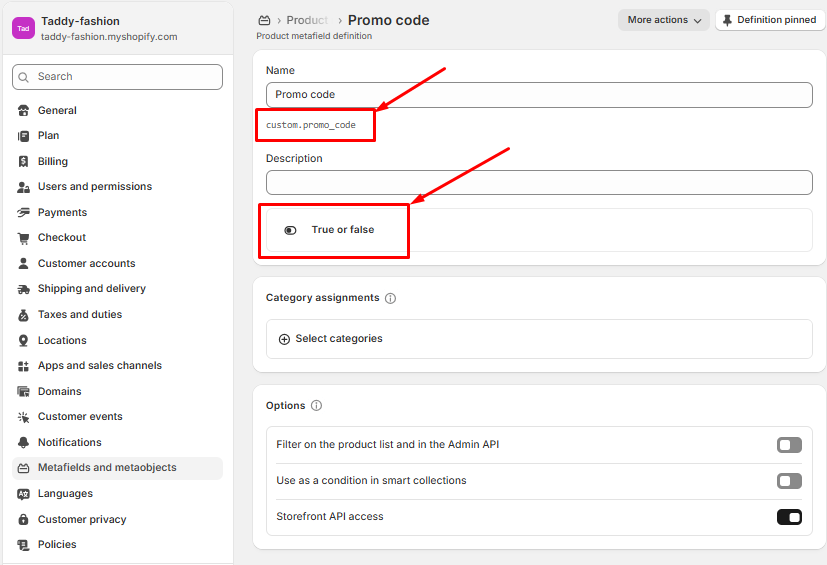Toggle Use as condition in smart collections
Viewport: 827px width, 565px height.
click(789, 481)
